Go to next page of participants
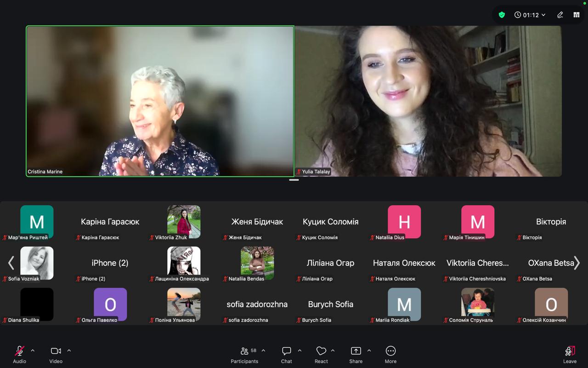 pyautogui.click(x=577, y=263)
